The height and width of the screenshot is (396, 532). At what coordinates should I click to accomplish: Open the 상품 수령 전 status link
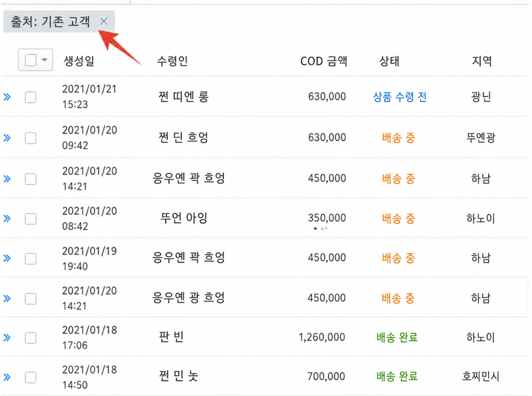point(400,97)
